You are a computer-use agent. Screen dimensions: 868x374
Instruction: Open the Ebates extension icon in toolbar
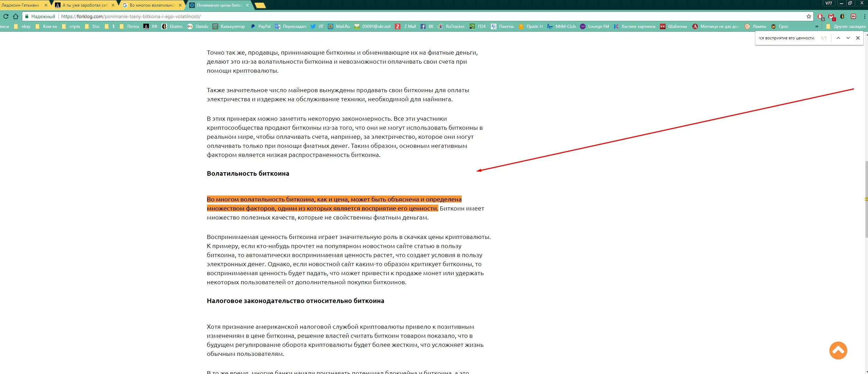coord(842,16)
